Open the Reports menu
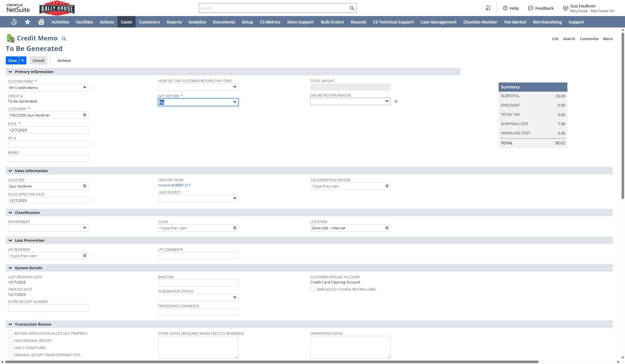Viewport: 625px width, 364px height. pos(174,22)
